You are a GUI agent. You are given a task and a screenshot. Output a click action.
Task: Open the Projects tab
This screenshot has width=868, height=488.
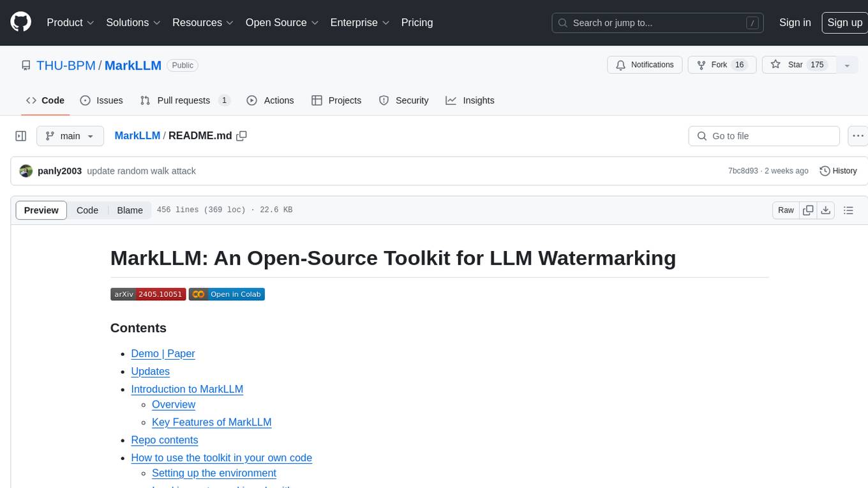click(x=336, y=100)
